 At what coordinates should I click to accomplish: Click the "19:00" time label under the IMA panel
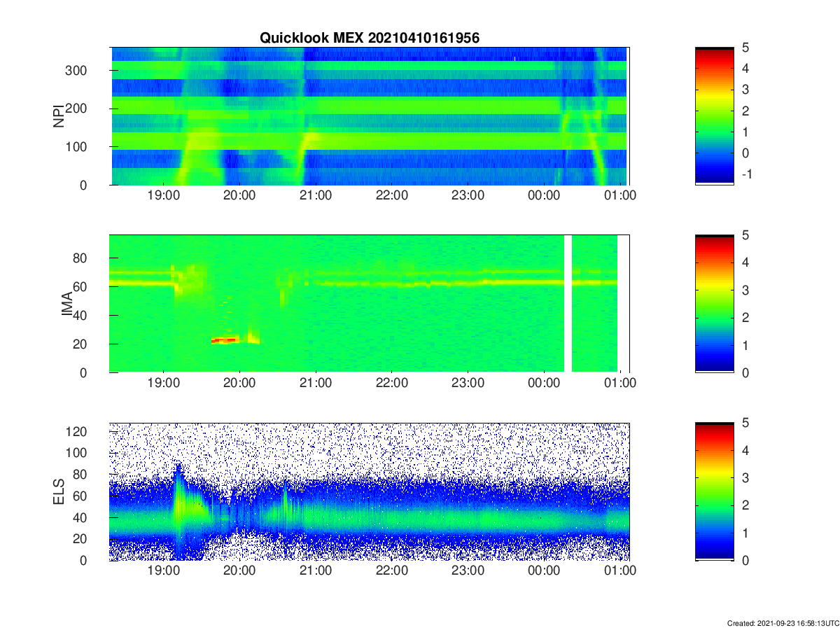click(163, 384)
